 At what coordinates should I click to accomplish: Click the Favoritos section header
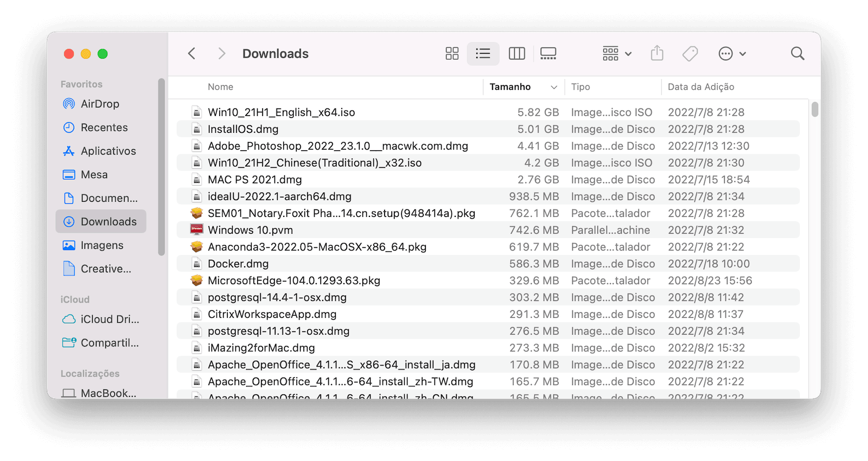click(81, 84)
